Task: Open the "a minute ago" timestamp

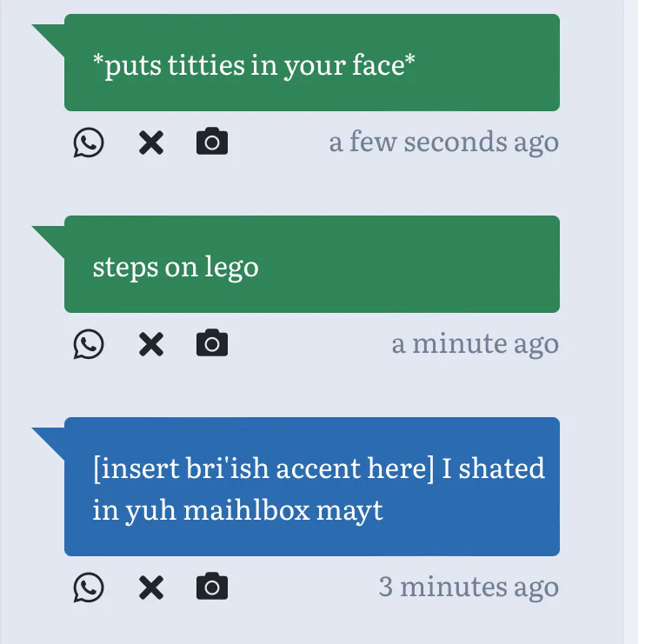Action: click(x=475, y=344)
